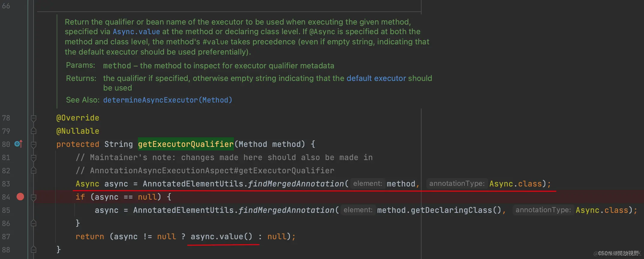Click the 'annotationType:' hint on line 85
Viewport: 644px width, 259px height.
(543, 210)
